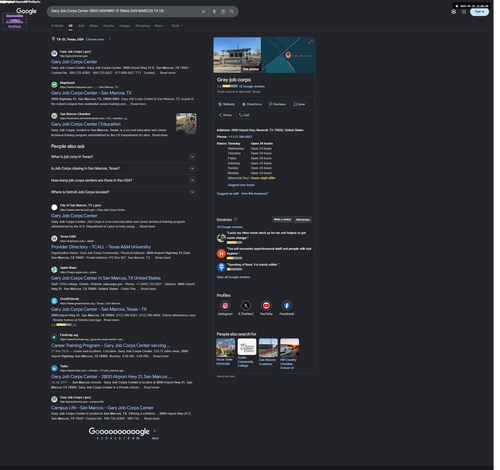Click View all Google reviews link
This screenshot has height=470, width=500.
click(233, 277)
